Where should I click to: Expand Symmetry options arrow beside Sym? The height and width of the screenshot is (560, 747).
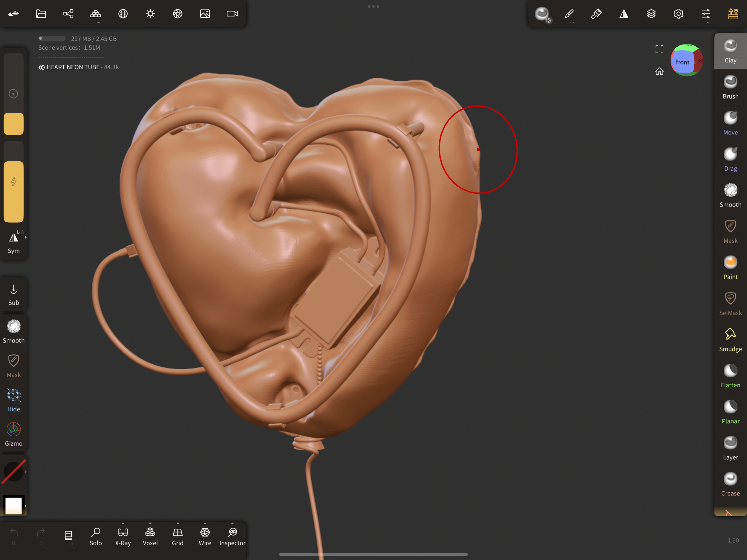coord(26,238)
